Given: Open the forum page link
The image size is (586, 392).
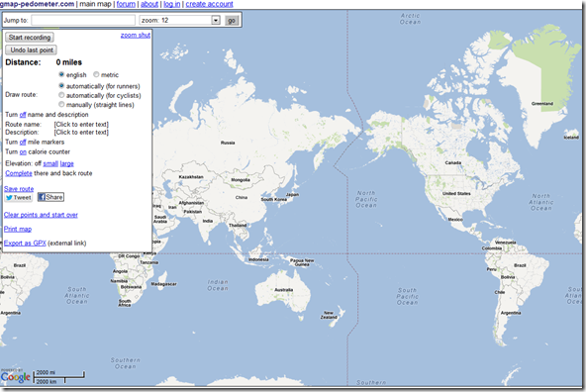Looking at the screenshot, I should pos(126,4).
